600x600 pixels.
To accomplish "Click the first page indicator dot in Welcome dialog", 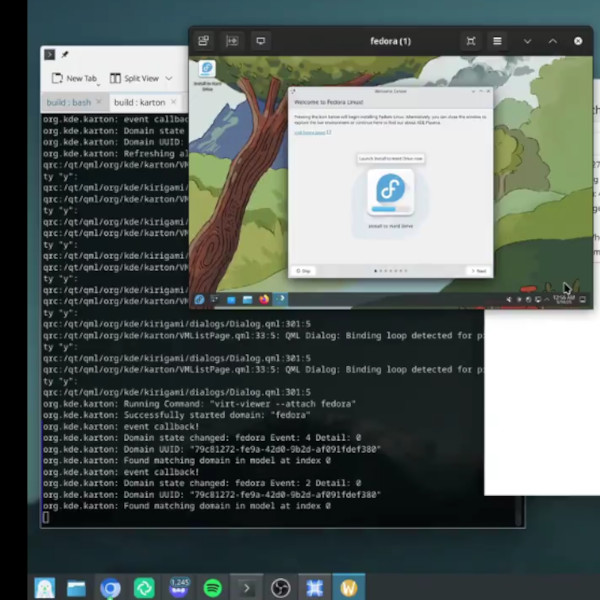I will tap(375, 271).
